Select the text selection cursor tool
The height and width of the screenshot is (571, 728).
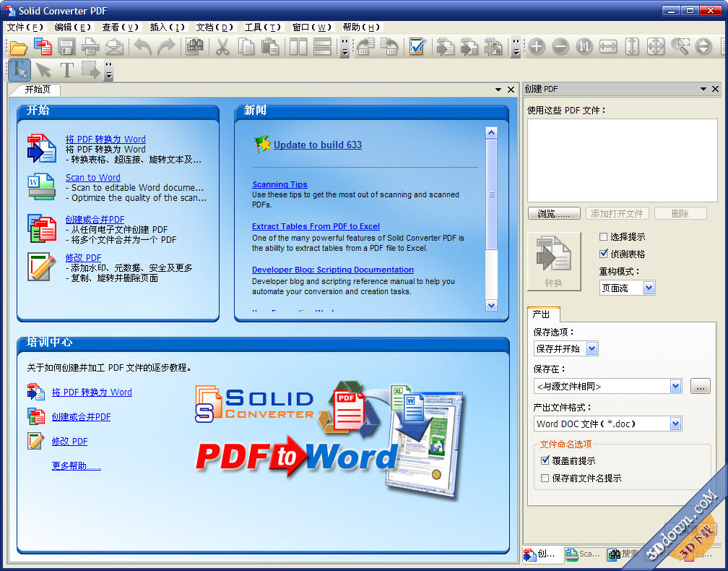19,70
